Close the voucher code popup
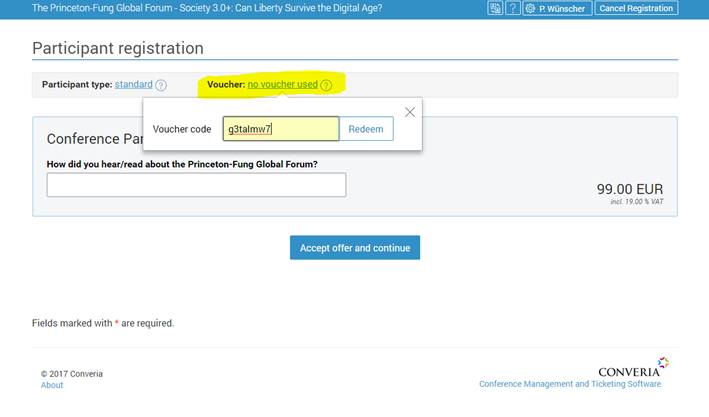 coord(410,112)
